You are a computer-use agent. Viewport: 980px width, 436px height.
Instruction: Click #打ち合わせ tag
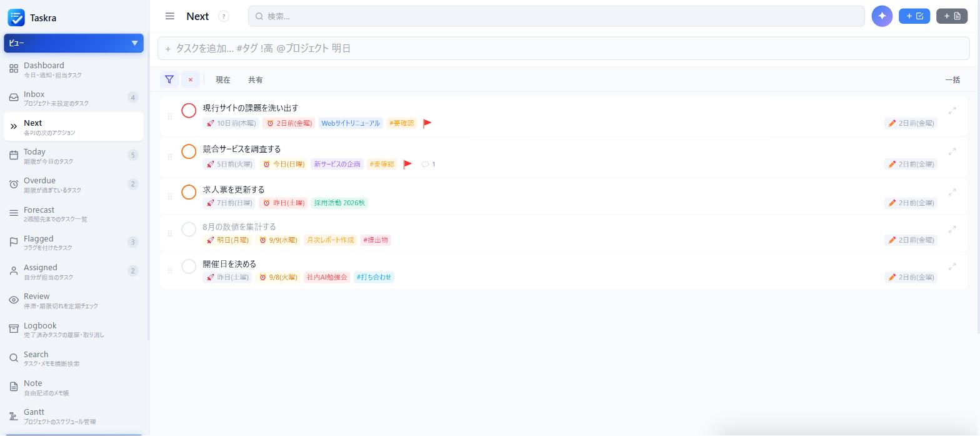point(374,277)
